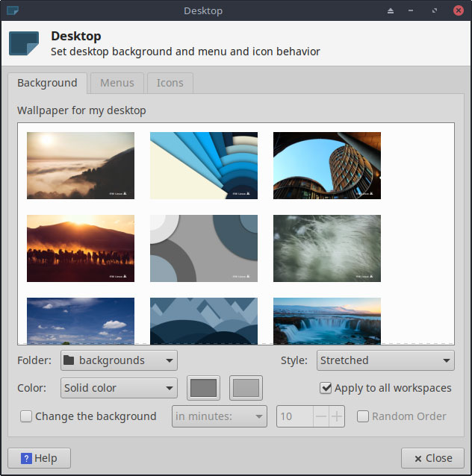The width and height of the screenshot is (472, 476).
Task: Pick the blue geometric mountains wallpaper
Action: pyautogui.click(x=204, y=321)
